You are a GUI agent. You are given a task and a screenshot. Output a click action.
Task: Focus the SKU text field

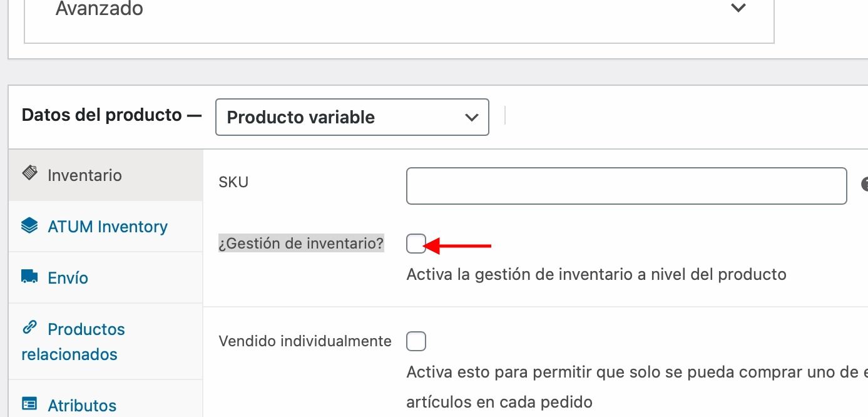(626, 186)
